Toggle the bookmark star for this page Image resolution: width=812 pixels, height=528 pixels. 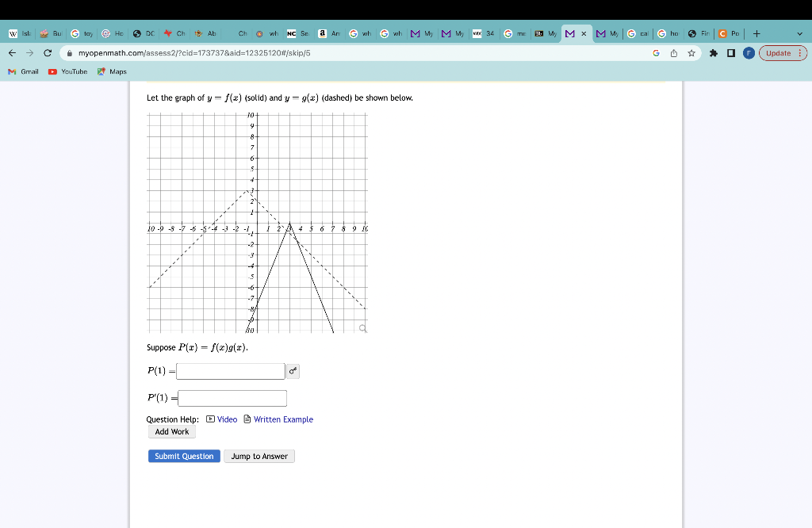tap(692, 53)
